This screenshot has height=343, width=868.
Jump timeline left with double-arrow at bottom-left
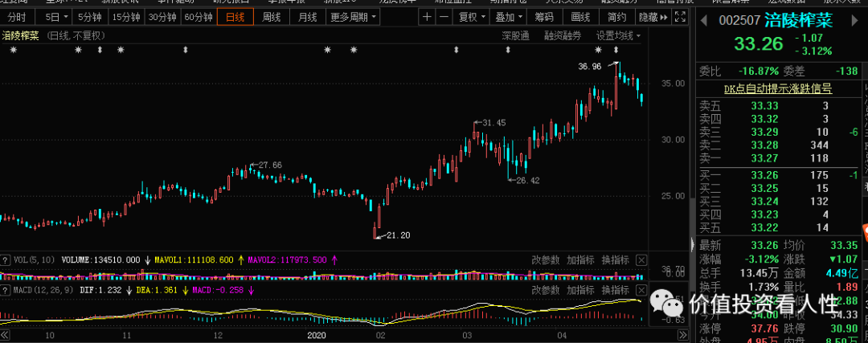5,335
